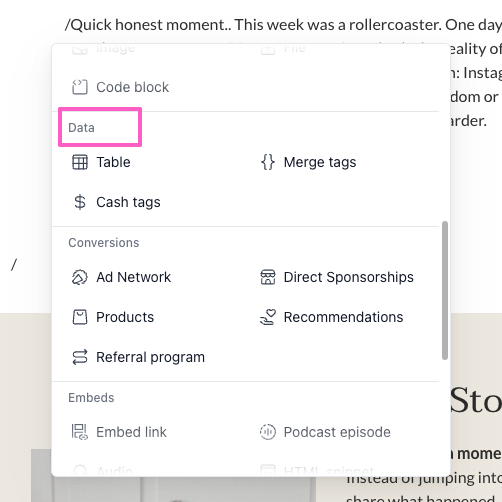502x502 pixels.
Task: Select Recommendations menu entry
Action: click(x=342, y=317)
